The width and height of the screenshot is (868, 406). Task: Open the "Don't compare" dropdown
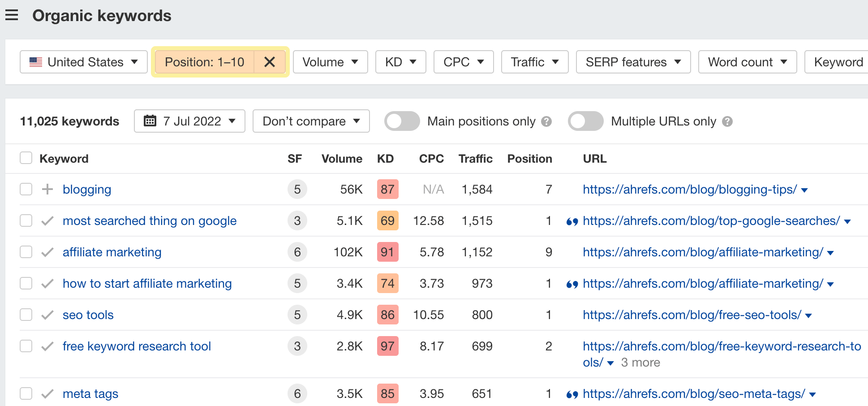311,121
